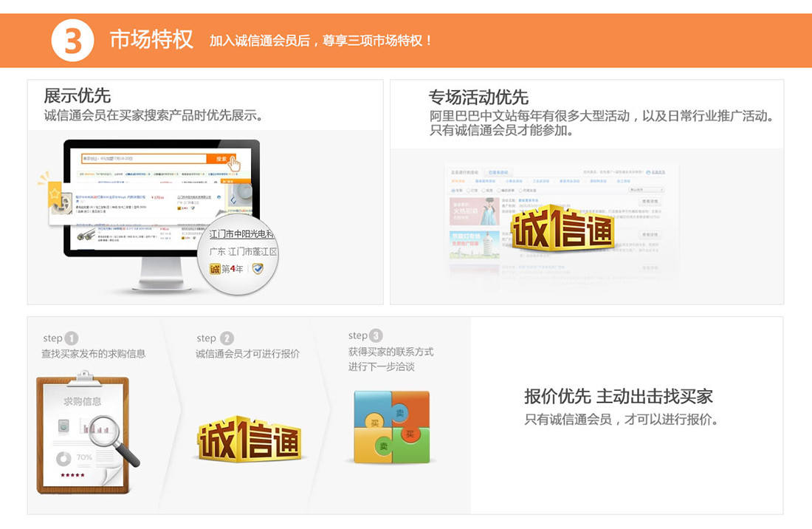Click the 70% donut chart on clipboard
The height and width of the screenshot is (529, 812).
tap(63, 459)
